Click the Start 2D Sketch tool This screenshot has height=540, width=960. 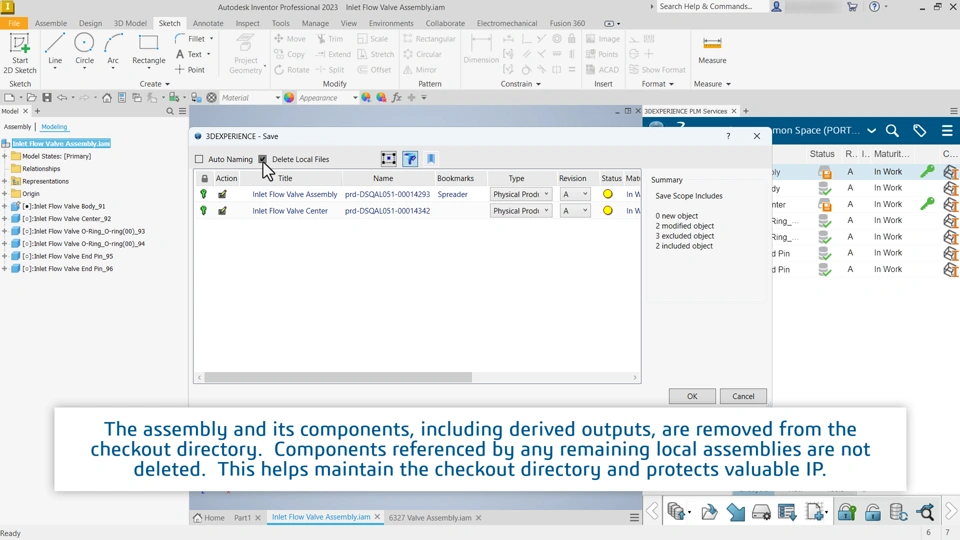coord(20,53)
